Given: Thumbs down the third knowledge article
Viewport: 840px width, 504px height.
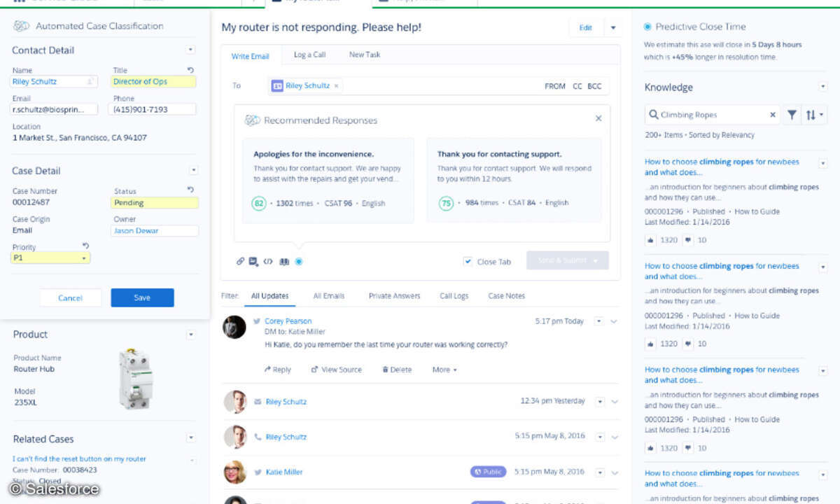Looking at the screenshot, I should click(687, 448).
